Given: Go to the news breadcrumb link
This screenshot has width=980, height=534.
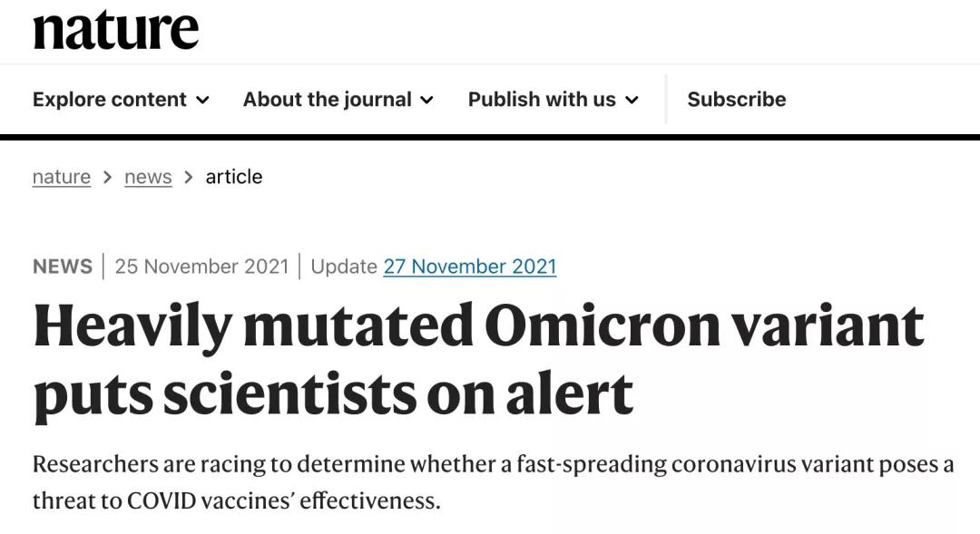Looking at the screenshot, I should 148,177.
